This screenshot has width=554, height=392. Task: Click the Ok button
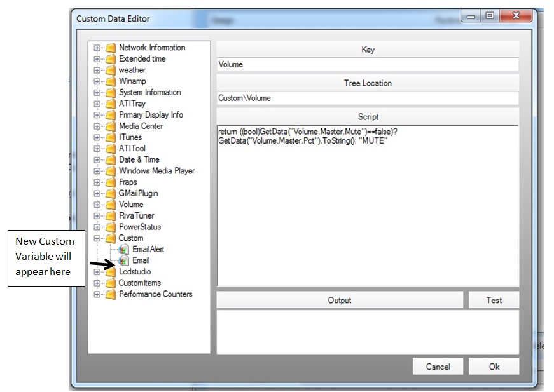click(494, 367)
